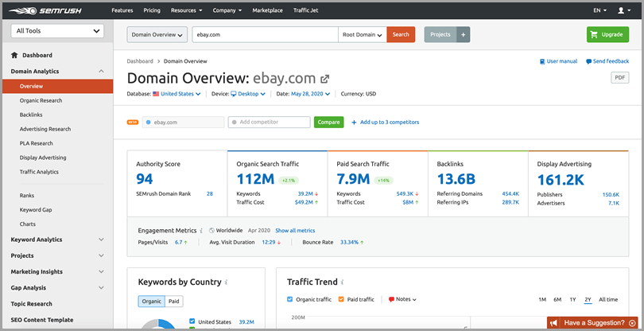The height and width of the screenshot is (331, 644).
Task: Click the megaphone icon in suggestion banner
Action: pyautogui.click(x=554, y=323)
